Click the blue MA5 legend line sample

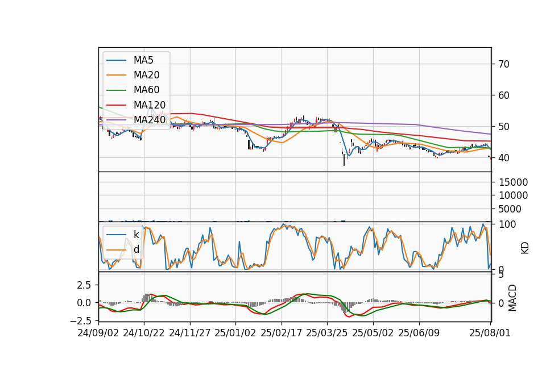[x=116, y=60]
